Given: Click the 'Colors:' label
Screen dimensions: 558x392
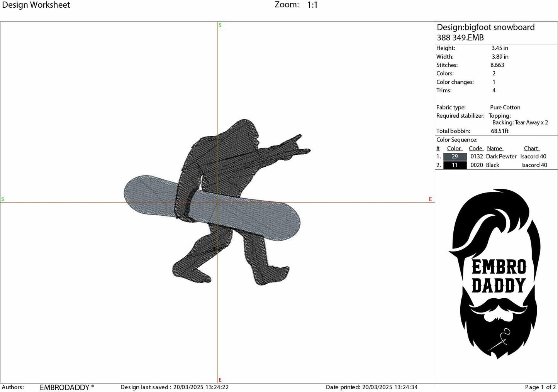Looking at the screenshot, I should coord(445,73).
